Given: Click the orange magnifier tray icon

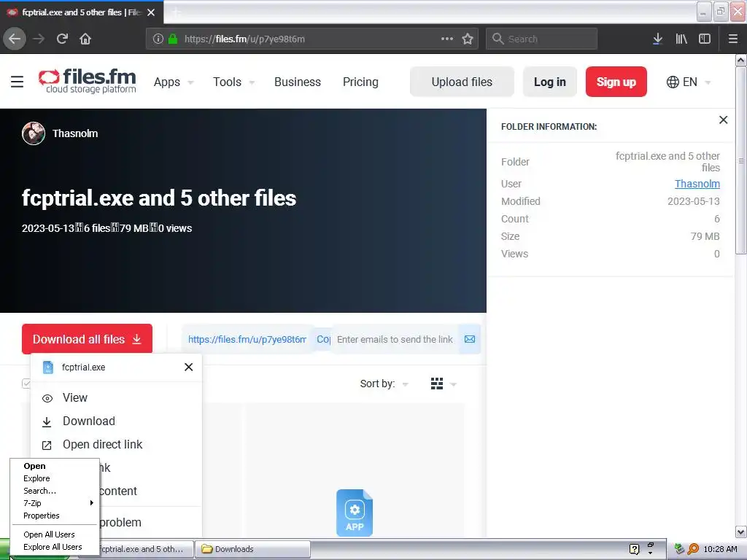Looking at the screenshot, I should click(x=693, y=549).
